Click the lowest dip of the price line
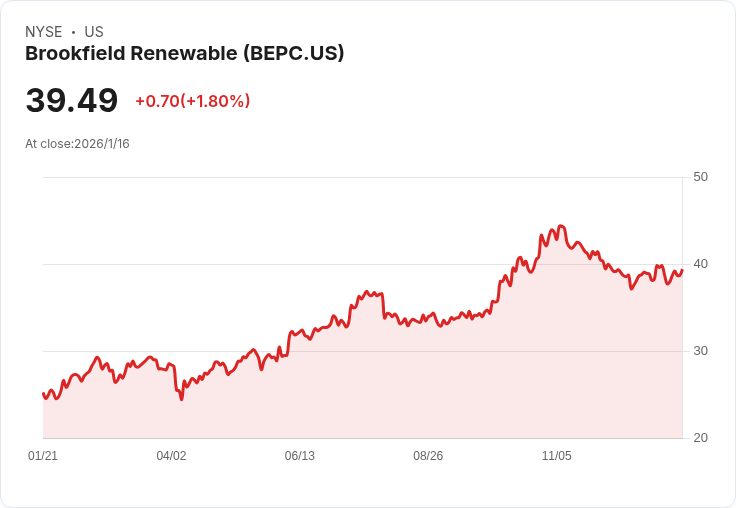 click(x=182, y=400)
